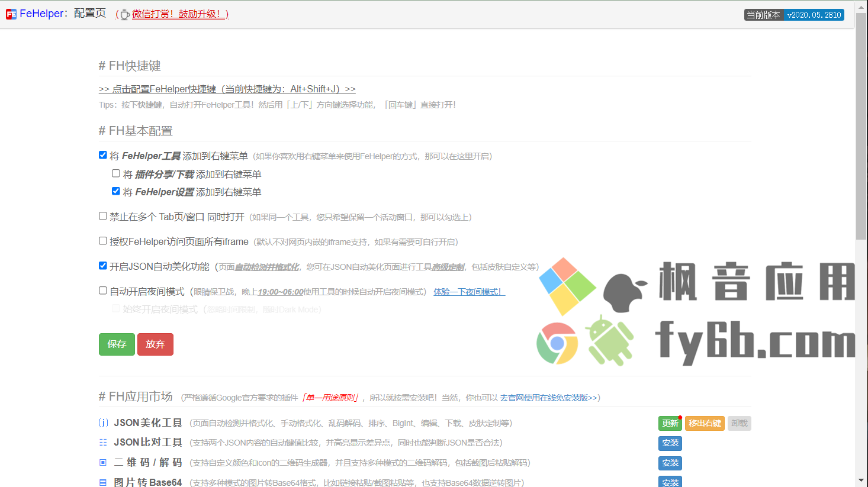The image size is (868, 487).
Task: Click the 二维码/解码 square icon
Action: (103, 463)
